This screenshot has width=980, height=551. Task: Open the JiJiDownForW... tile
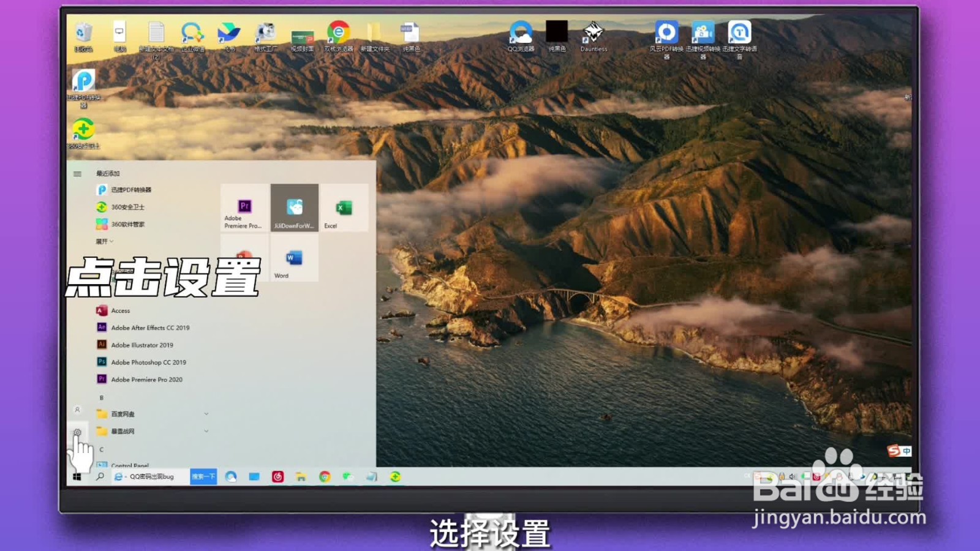tap(295, 208)
